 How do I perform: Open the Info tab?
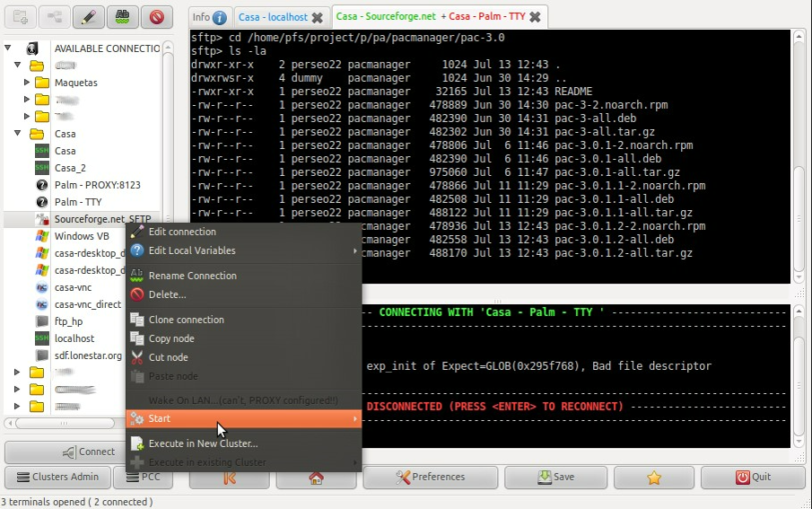pyautogui.click(x=209, y=17)
